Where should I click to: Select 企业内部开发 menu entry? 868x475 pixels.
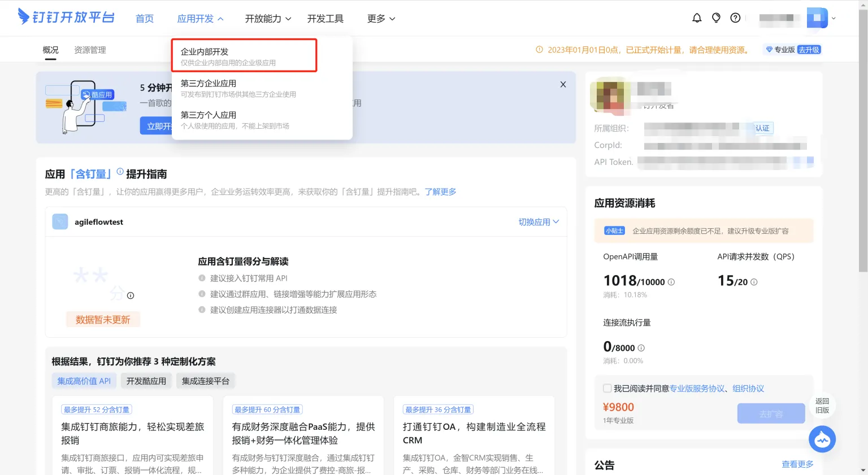click(244, 56)
